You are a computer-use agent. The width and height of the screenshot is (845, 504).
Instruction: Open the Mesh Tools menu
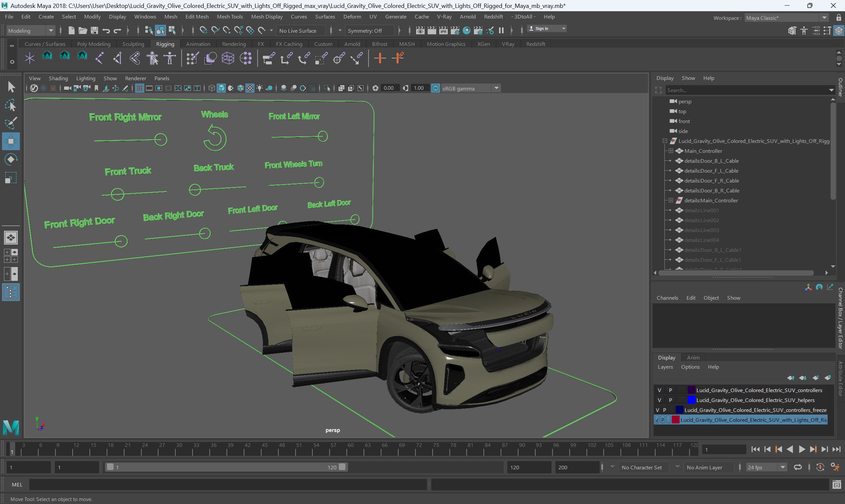coord(230,17)
